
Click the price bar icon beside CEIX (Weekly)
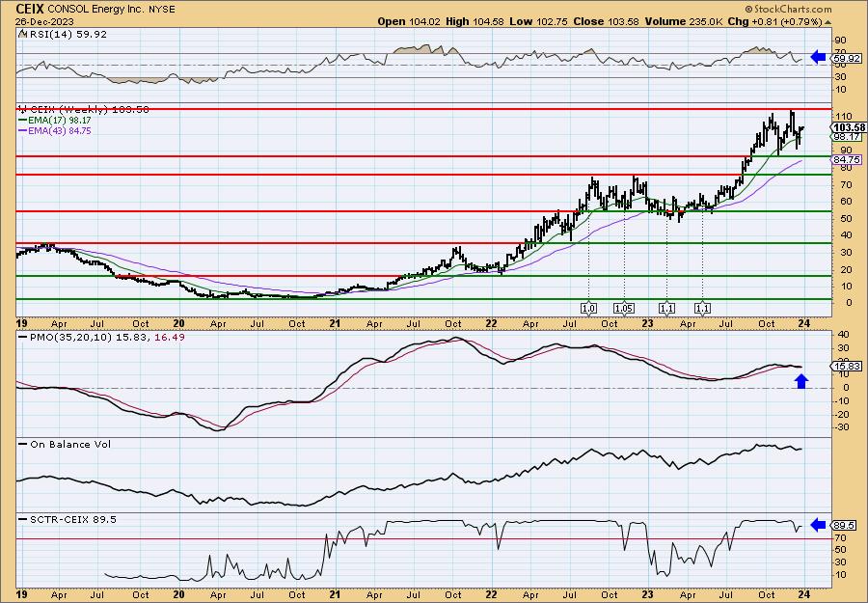pos(22,109)
